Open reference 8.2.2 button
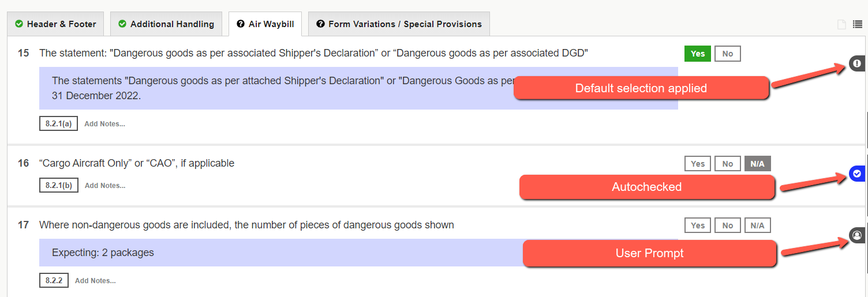Viewport: 868px width, 297px height. (x=54, y=280)
